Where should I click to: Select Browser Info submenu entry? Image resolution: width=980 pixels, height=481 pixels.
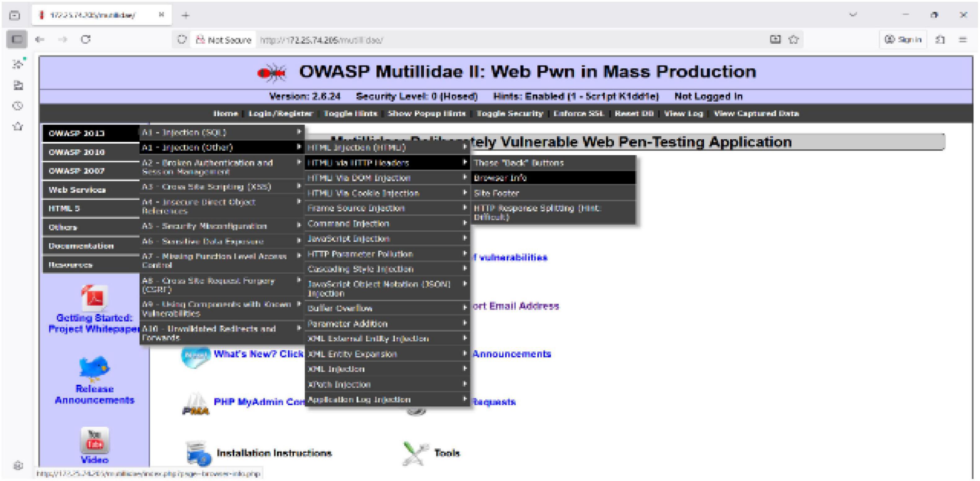554,178
